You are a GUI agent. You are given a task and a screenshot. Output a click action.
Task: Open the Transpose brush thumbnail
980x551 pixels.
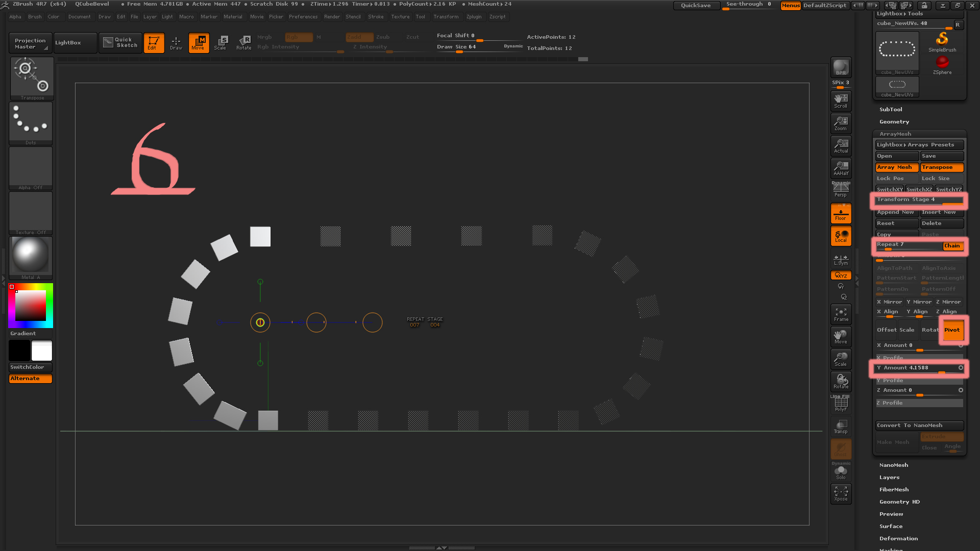click(x=32, y=79)
